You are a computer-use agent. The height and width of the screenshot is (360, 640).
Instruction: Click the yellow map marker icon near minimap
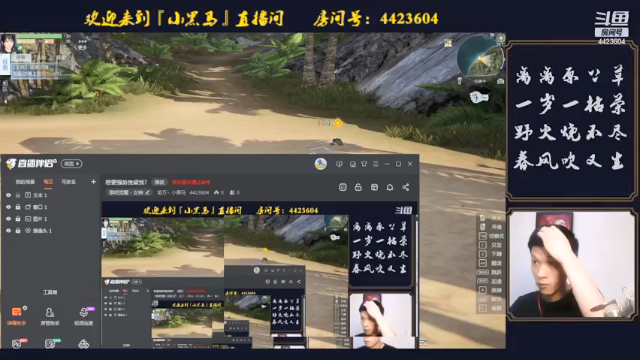(x=448, y=43)
